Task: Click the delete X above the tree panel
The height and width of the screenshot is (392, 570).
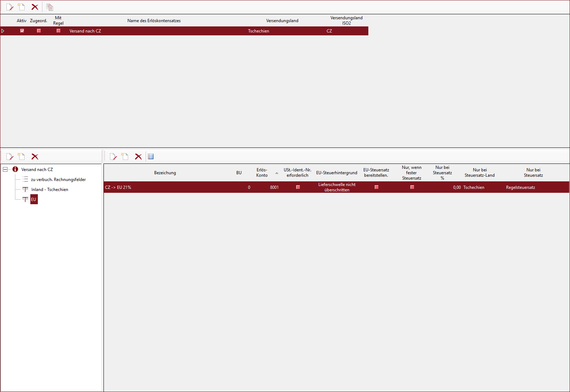Action: pos(35,157)
